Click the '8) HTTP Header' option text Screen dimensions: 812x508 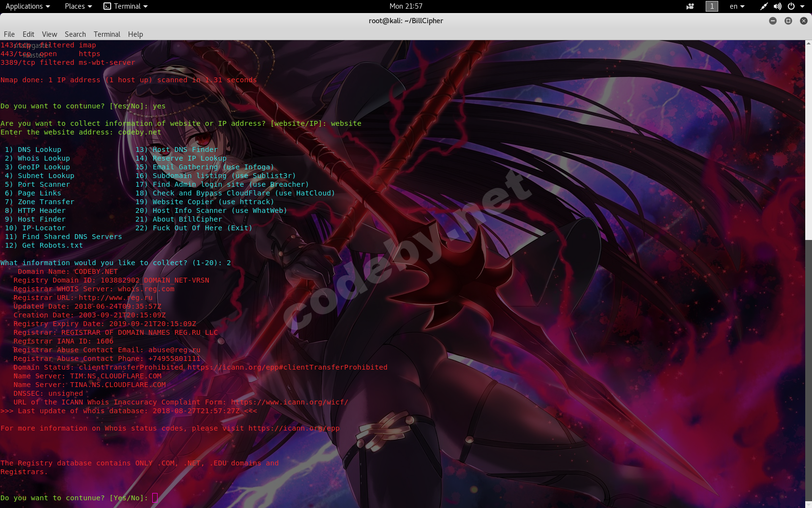35,210
